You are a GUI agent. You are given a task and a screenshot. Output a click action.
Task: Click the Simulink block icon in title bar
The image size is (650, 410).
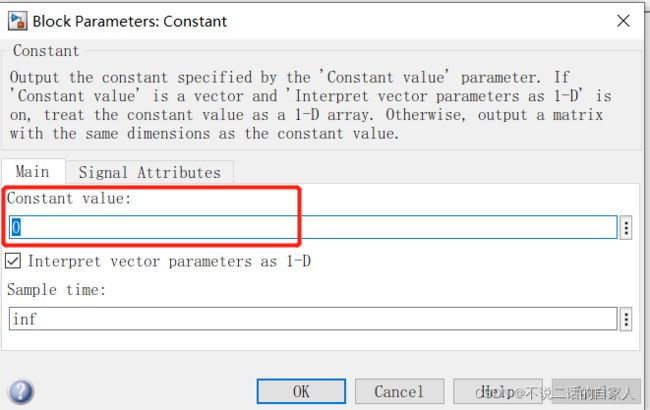(x=17, y=21)
